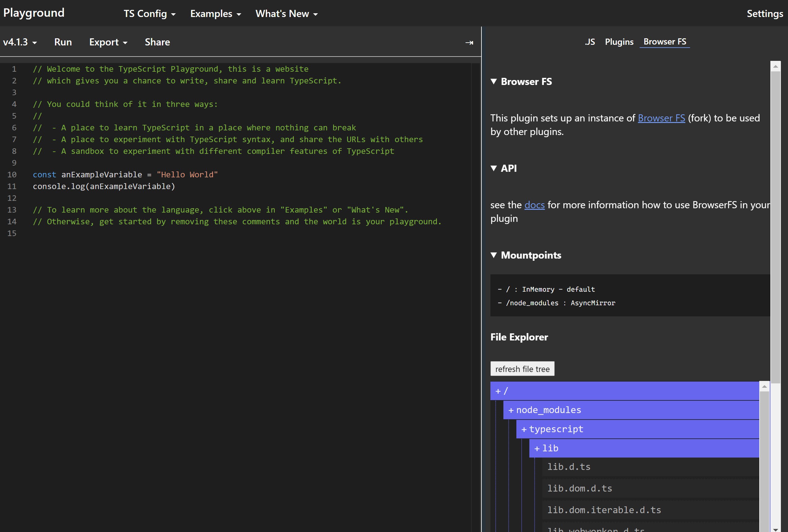788x532 pixels.
Task: Open Settings in the top bar
Action: (765, 14)
